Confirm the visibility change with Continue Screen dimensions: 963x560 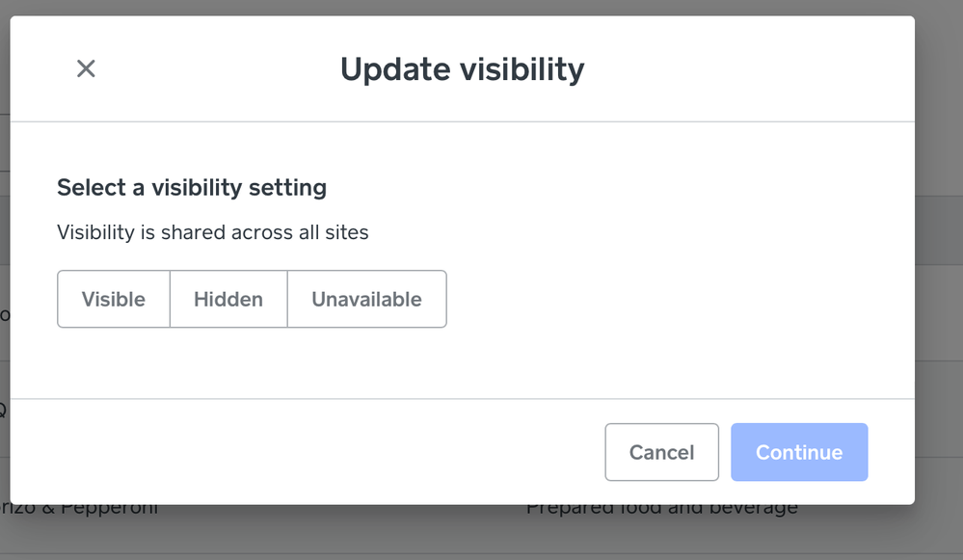(799, 452)
